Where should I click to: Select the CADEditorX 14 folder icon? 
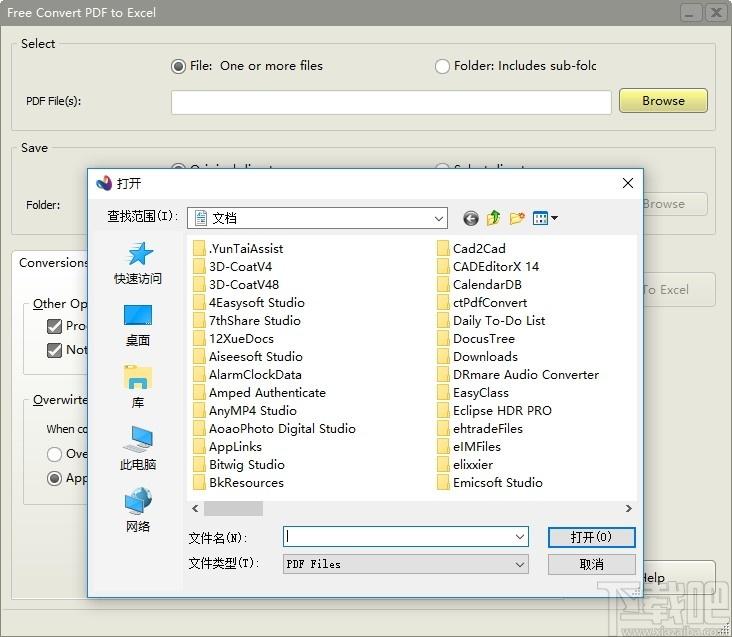click(x=443, y=266)
